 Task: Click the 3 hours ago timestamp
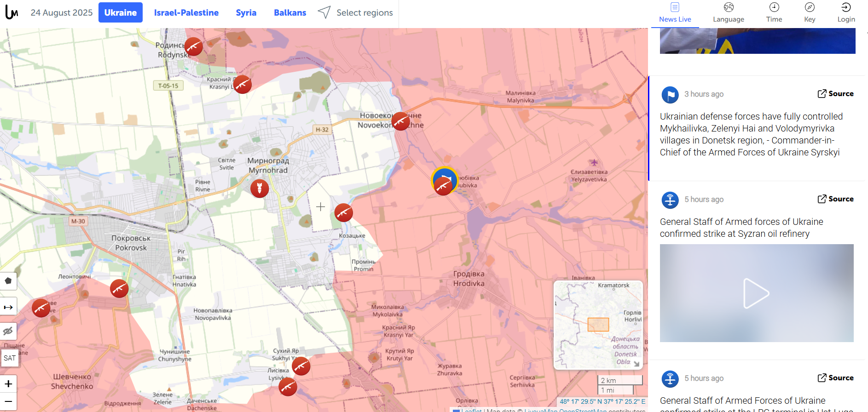pos(704,94)
